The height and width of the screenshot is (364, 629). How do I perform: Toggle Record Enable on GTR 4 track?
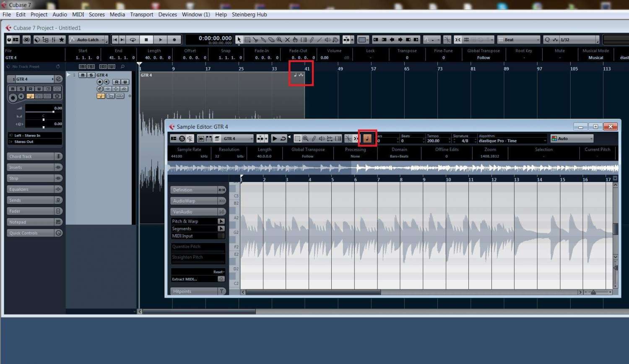click(100, 82)
